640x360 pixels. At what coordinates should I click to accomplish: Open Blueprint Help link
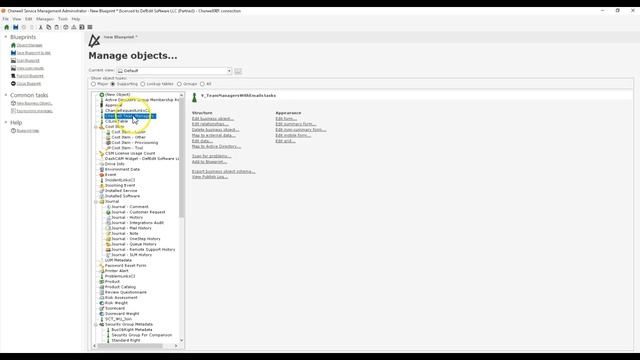[x=28, y=131]
